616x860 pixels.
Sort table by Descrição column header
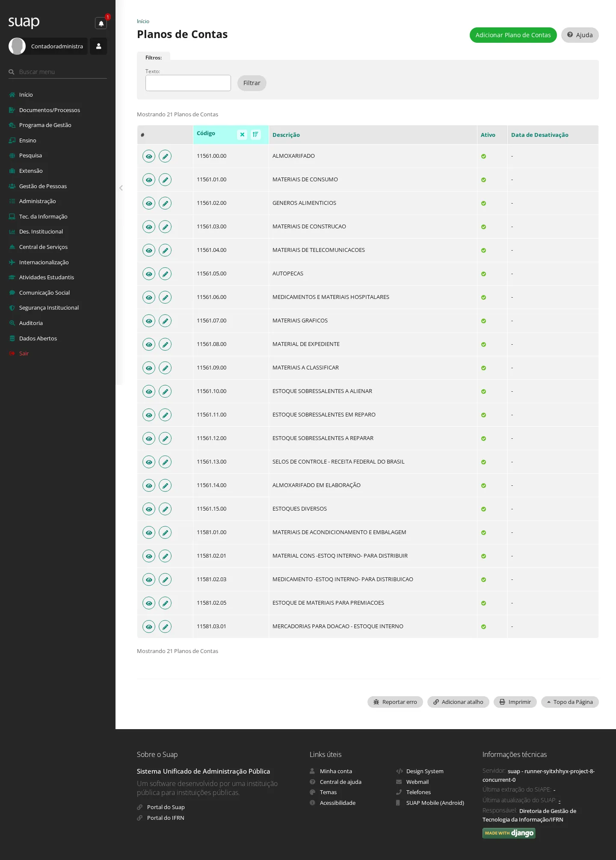pos(286,135)
